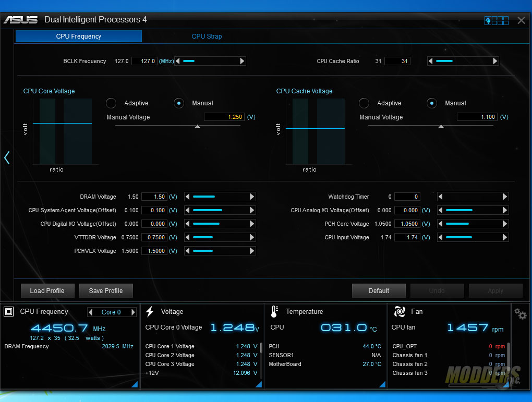
Task: Switch to the CPU Strap tab
Action: pos(207,36)
